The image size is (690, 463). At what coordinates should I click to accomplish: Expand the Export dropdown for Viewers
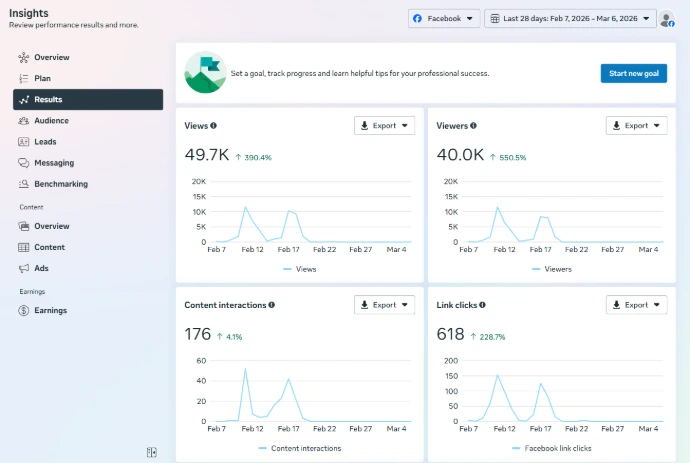636,126
